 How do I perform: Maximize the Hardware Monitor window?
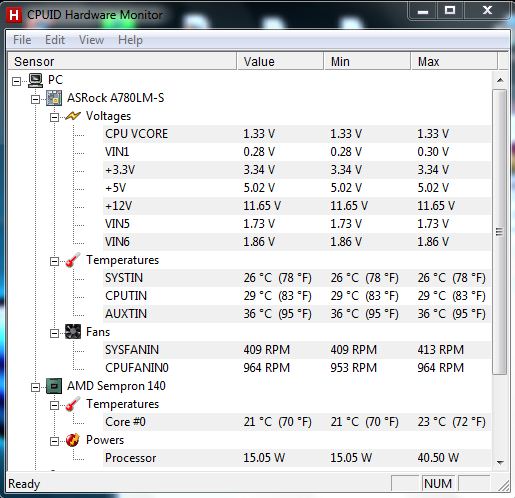coord(450,11)
